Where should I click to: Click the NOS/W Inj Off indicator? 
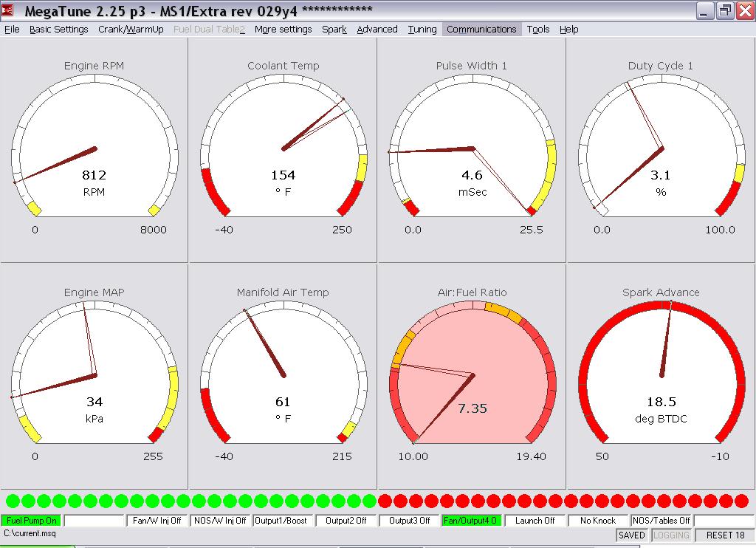tap(220, 521)
